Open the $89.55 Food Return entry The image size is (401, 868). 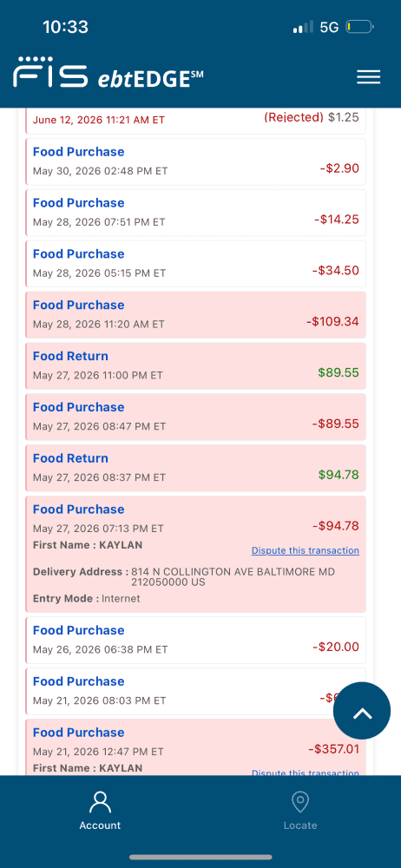coord(195,365)
